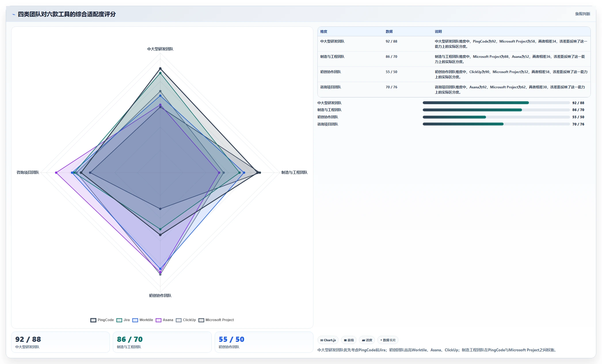Viewport: 602px width, 364px height.
Task: Click the description mentioning ClickUp为90
Action: [x=511, y=75]
